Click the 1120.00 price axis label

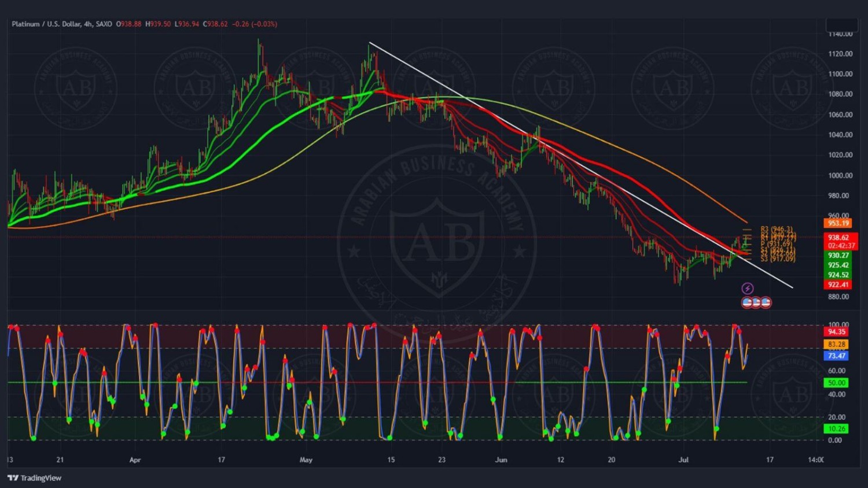pyautogui.click(x=840, y=54)
